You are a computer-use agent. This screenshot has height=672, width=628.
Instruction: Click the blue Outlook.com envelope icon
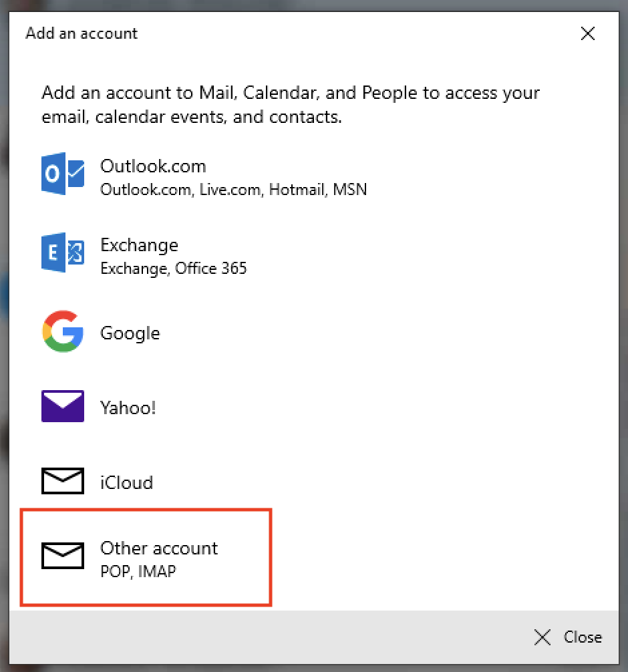point(63,174)
